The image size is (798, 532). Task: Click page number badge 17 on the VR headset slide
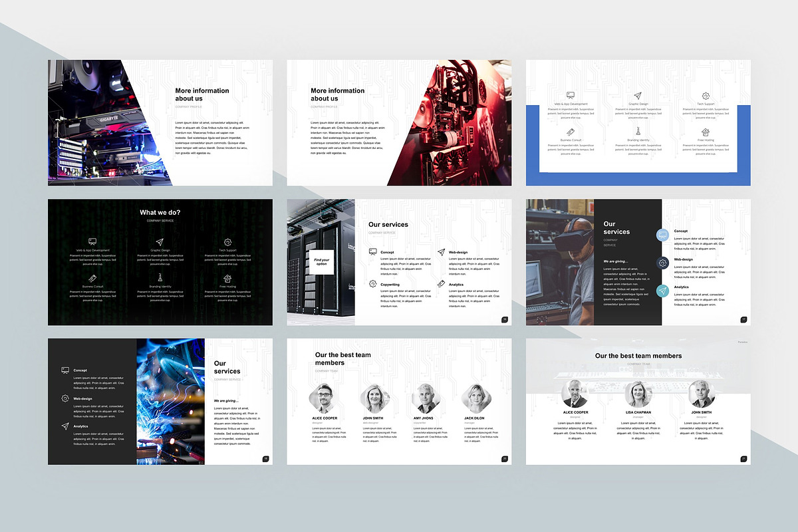(743, 320)
